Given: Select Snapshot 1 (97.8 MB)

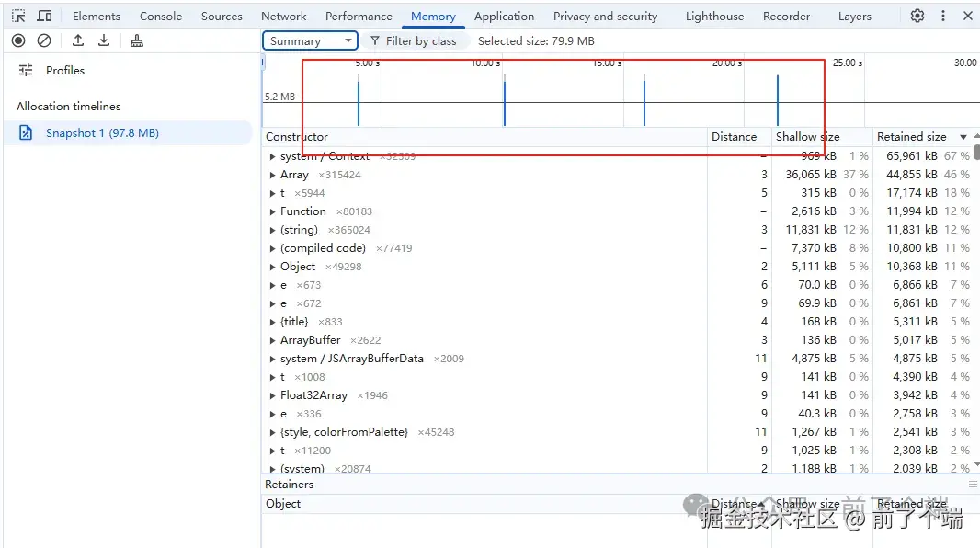Looking at the screenshot, I should tap(128, 132).
